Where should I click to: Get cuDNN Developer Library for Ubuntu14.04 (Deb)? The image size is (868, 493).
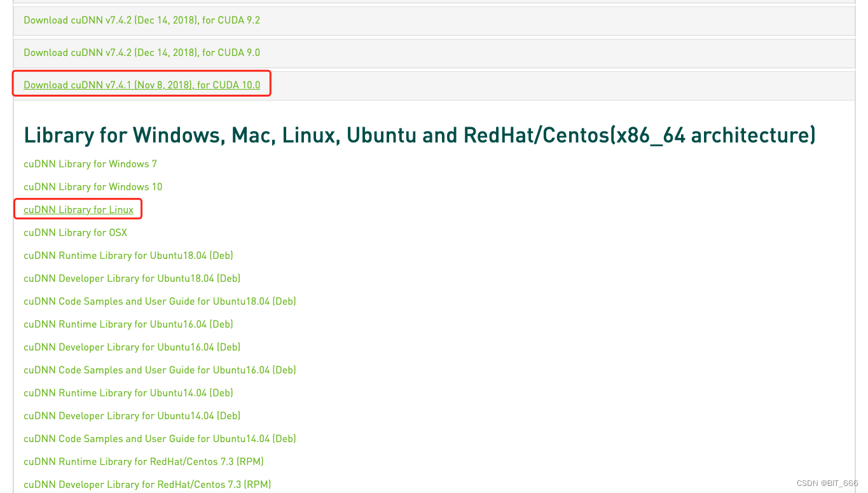[132, 416]
